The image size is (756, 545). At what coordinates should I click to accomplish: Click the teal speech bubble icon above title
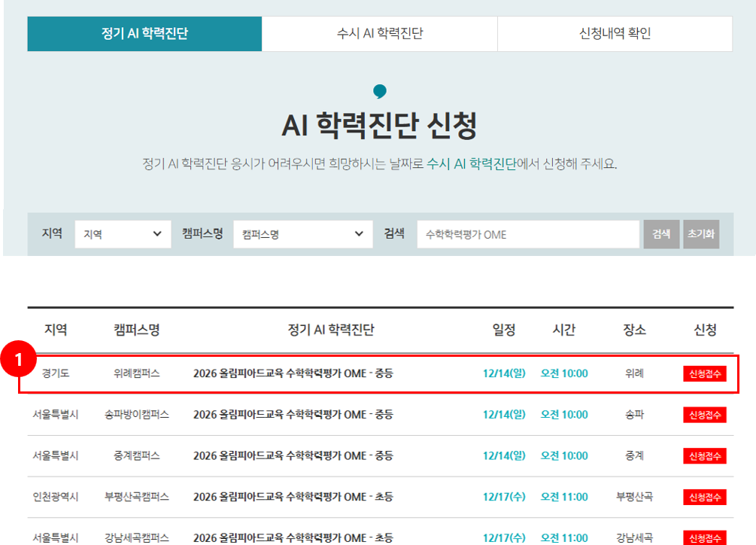click(380, 92)
